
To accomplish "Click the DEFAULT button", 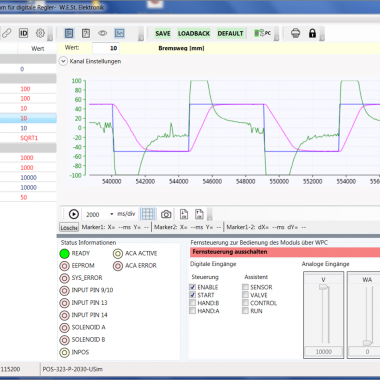I will (x=230, y=33).
